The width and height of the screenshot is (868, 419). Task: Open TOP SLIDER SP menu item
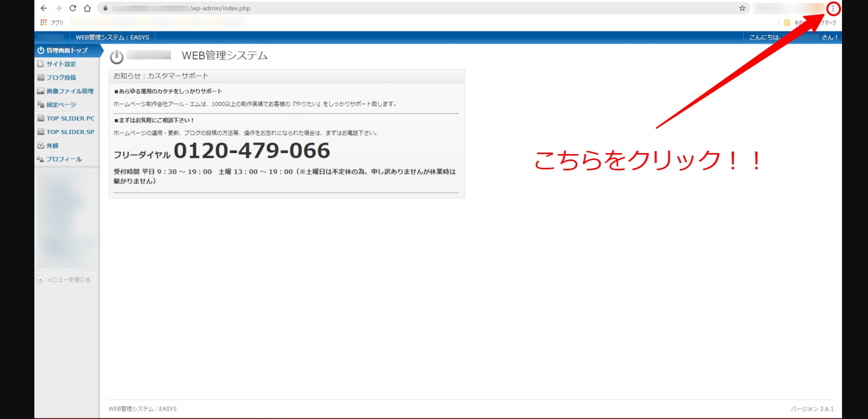[70, 132]
